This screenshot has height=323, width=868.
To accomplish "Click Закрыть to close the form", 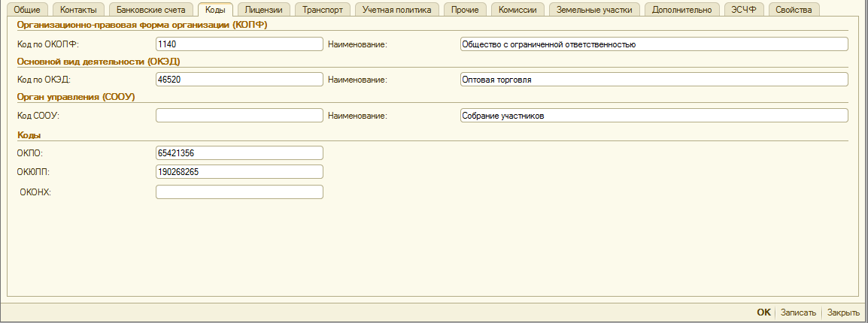I will pyautogui.click(x=843, y=312).
